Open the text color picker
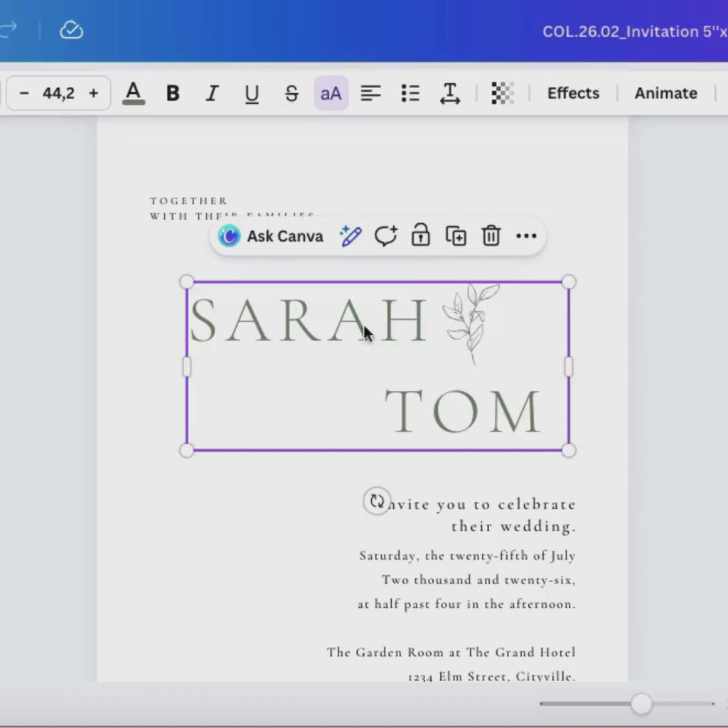The image size is (728, 728). pos(134,93)
